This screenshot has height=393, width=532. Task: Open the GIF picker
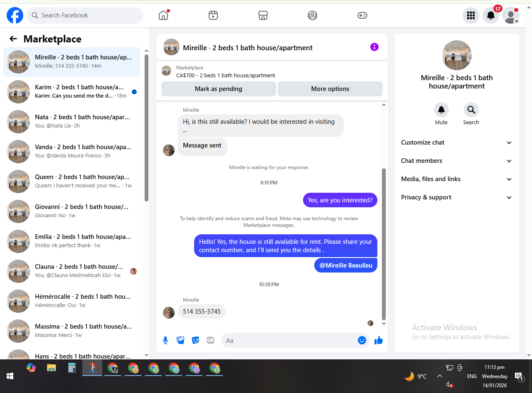(x=210, y=340)
